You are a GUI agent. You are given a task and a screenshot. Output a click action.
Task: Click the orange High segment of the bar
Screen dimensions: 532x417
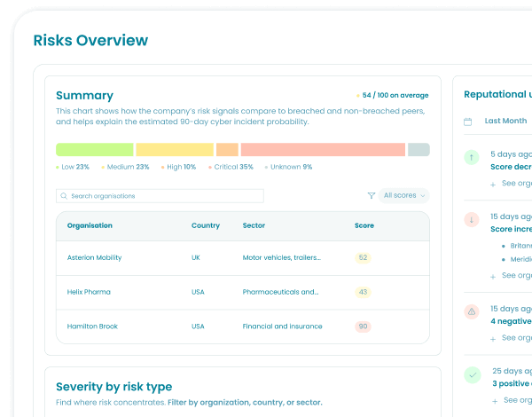tap(227, 149)
